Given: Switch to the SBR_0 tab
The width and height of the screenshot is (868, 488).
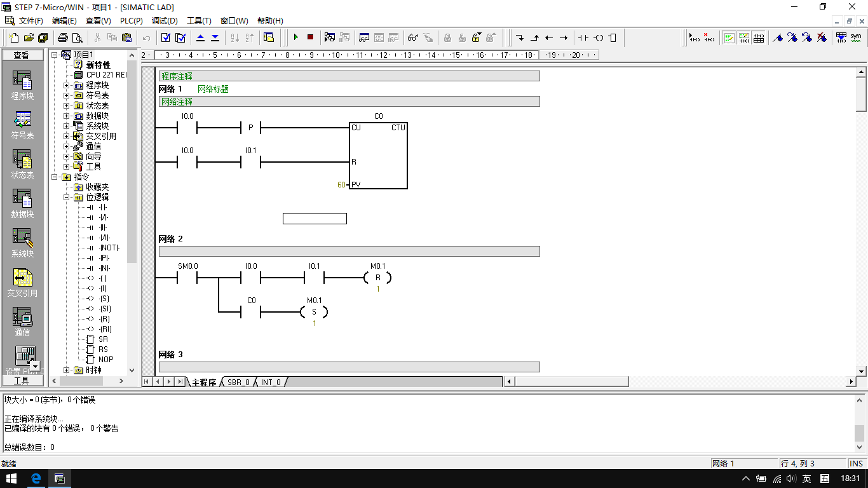Looking at the screenshot, I should (x=238, y=382).
